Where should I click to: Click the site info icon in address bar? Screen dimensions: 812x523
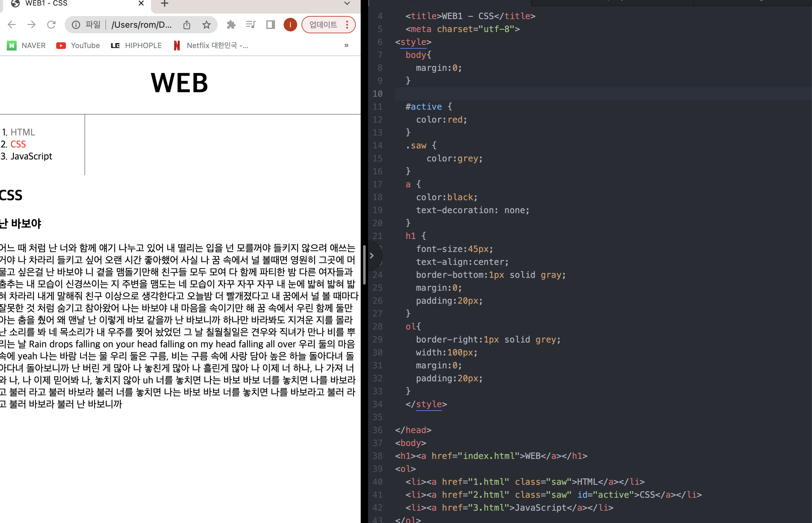tap(76, 25)
